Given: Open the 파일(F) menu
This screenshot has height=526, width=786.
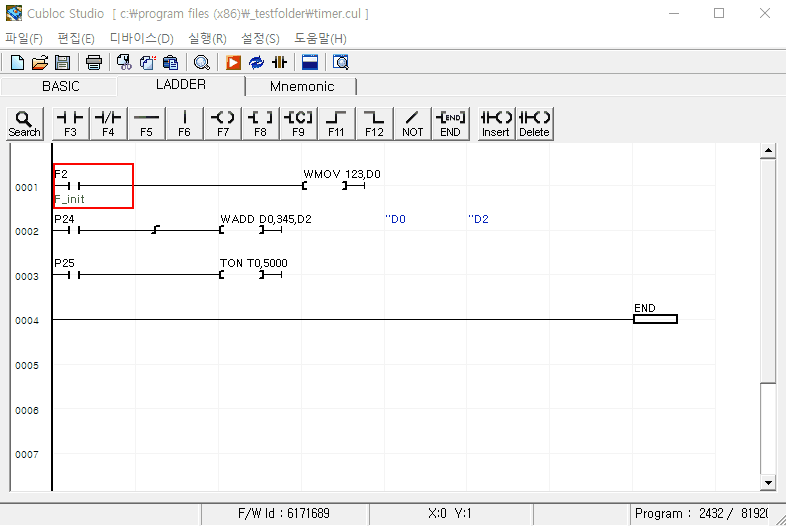Looking at the screenshot, I should tap(24, 38).
